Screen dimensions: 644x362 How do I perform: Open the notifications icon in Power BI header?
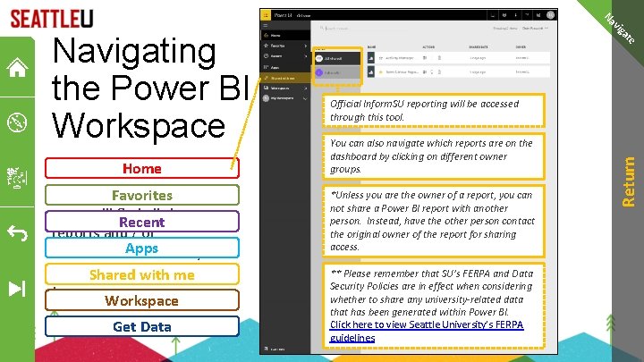[x=493, y=15]
